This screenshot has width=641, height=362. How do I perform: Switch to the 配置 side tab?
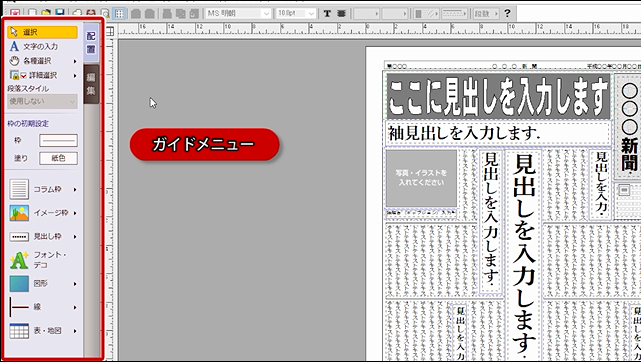point(91,42)
